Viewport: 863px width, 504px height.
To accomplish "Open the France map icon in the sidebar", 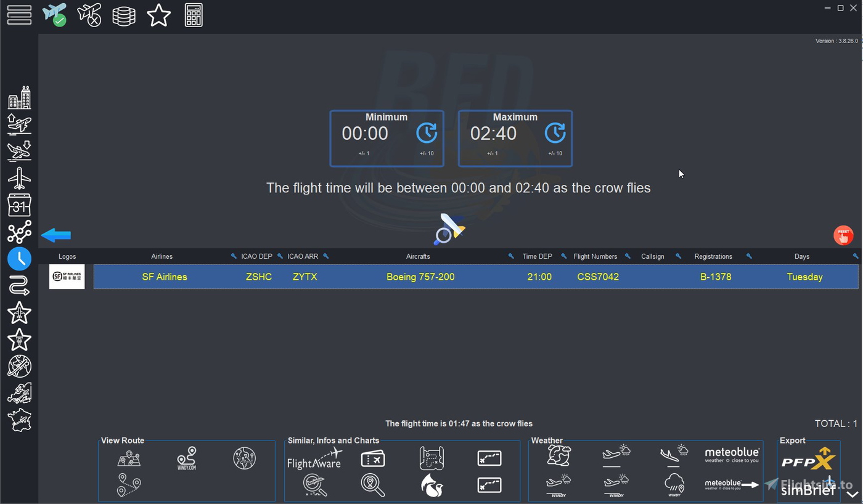I will point(19,420).
